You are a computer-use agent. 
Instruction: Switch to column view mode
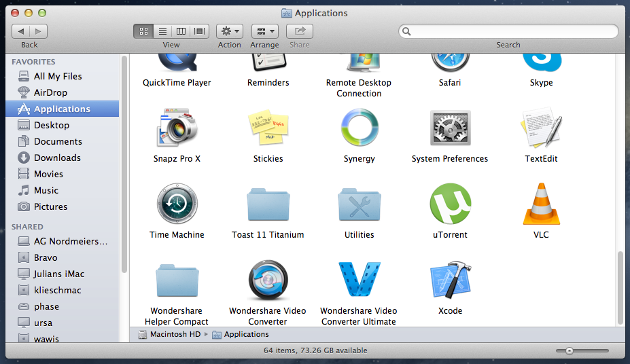pyautogui.click(x=181, y=31)
